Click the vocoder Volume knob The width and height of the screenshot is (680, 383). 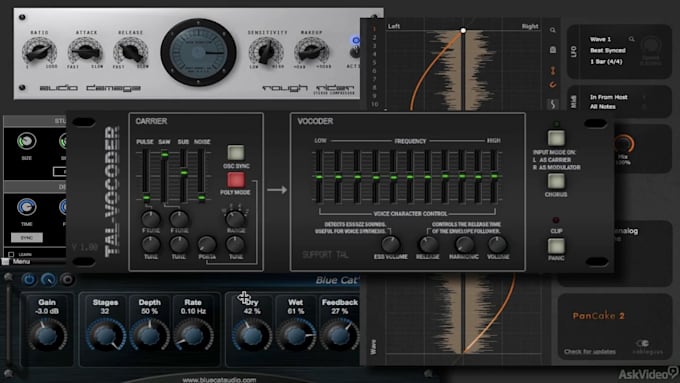pos(497,244)
